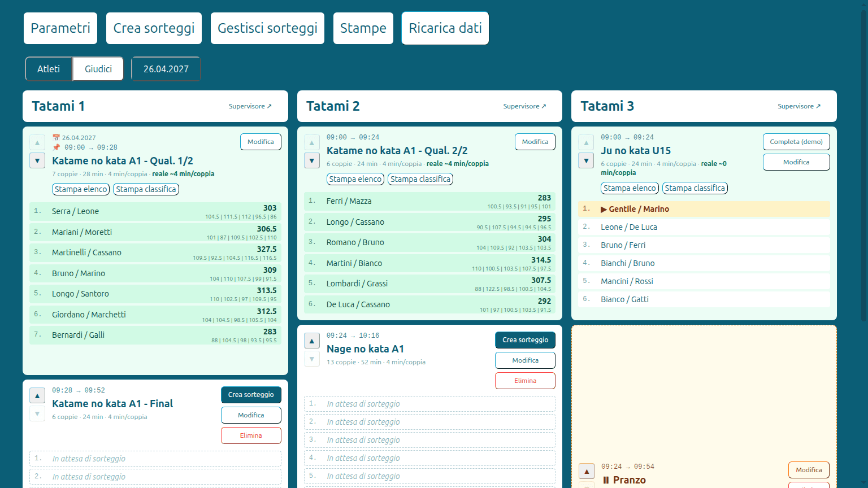Select Giudici view toggle
This screenshot has height=488, width=868.
click(98, 69)
